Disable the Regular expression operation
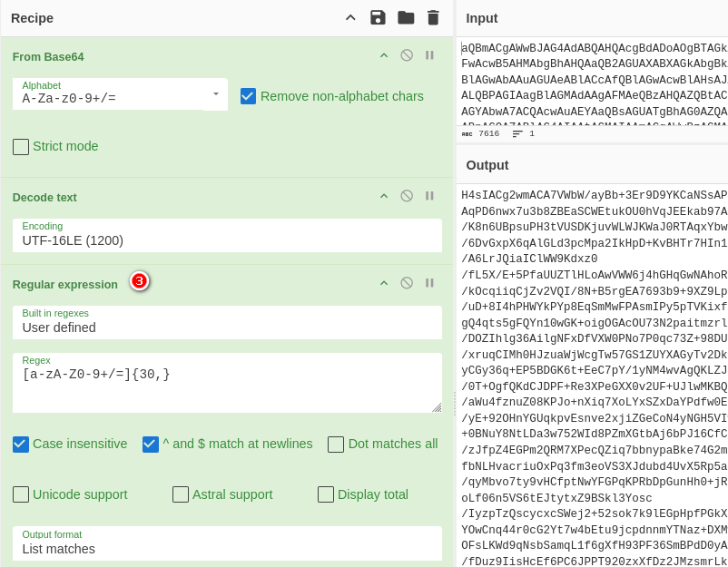 (407, 283)
